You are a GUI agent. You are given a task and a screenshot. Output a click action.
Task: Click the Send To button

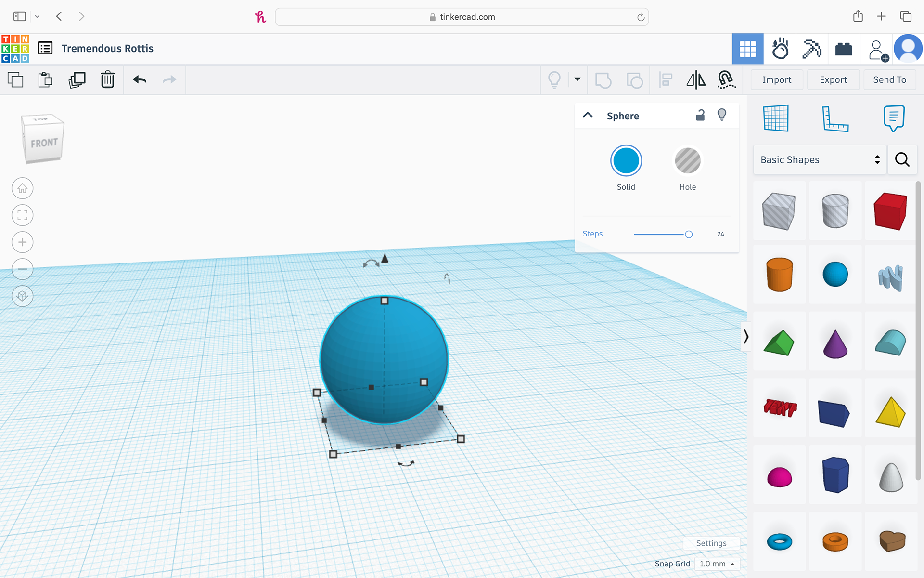(890, 80)
